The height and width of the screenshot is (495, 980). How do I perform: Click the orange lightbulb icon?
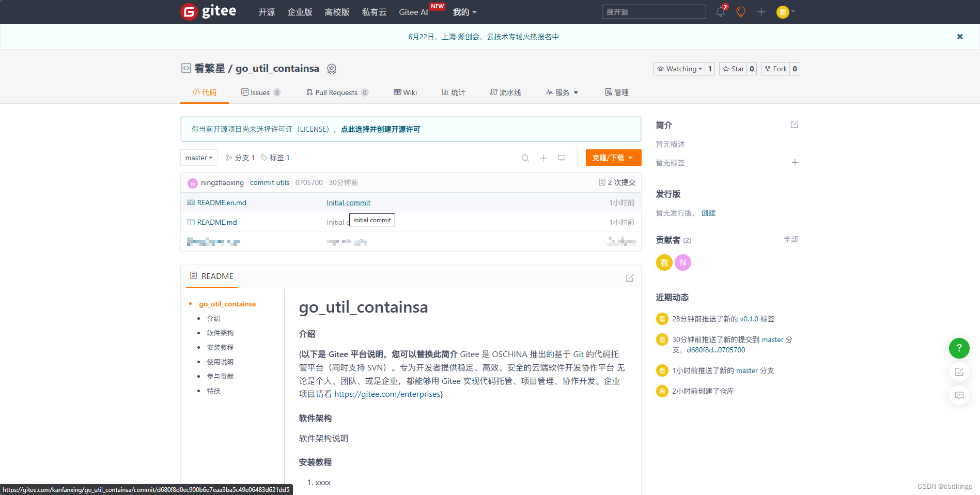pos(741,12)
